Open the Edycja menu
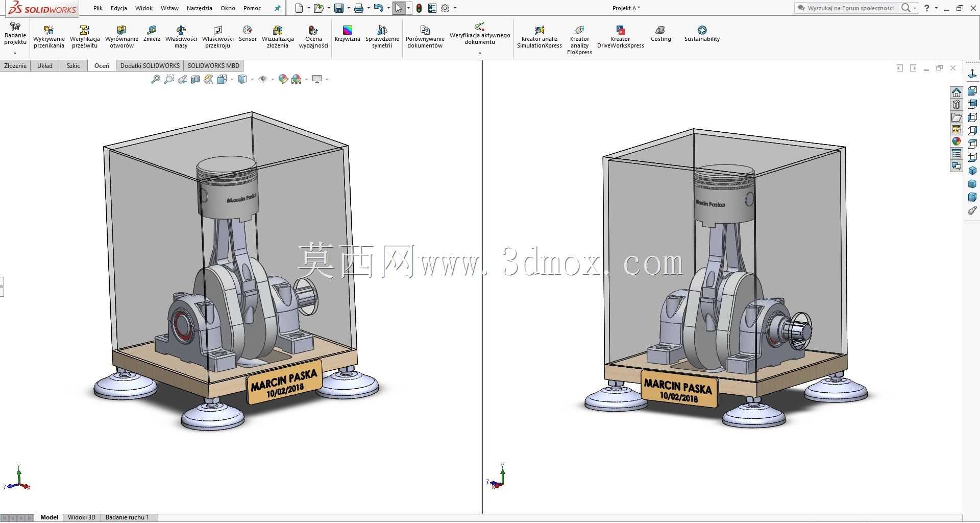The image size is (980, 523). pos(119,8)
